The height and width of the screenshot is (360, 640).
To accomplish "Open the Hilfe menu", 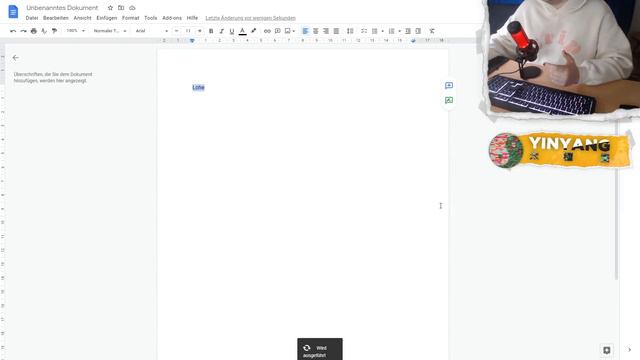I will tap(192, 18).
